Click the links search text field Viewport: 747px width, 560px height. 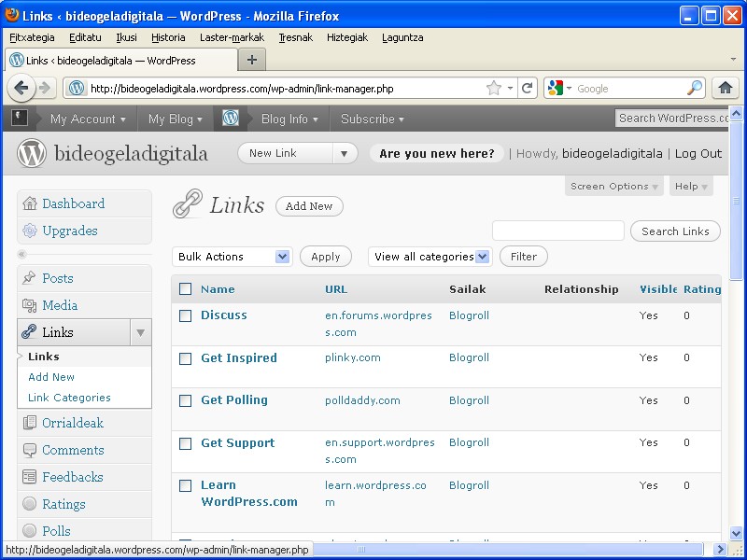pyautogui.click(x=557, y=231)
